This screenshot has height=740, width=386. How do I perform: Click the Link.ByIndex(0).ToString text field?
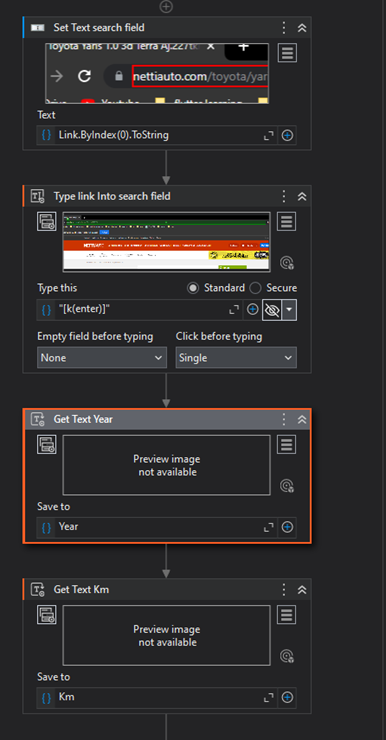(x=158, y=135)
